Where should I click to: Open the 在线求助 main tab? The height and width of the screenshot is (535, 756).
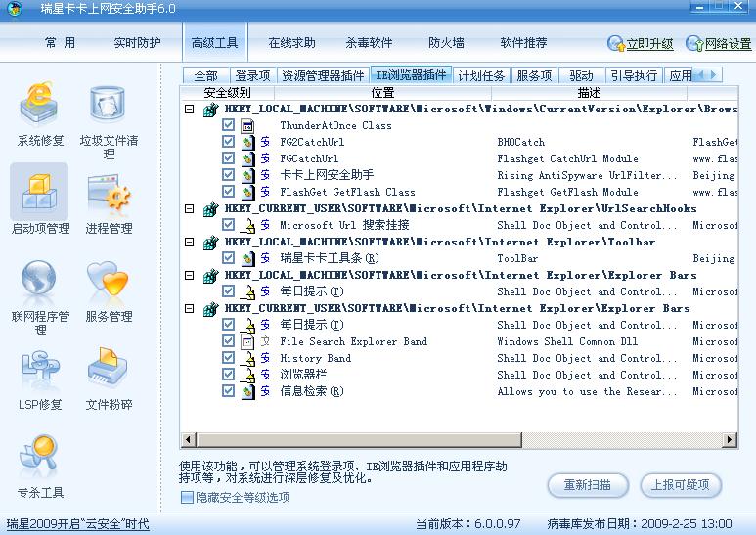[292, 43]
